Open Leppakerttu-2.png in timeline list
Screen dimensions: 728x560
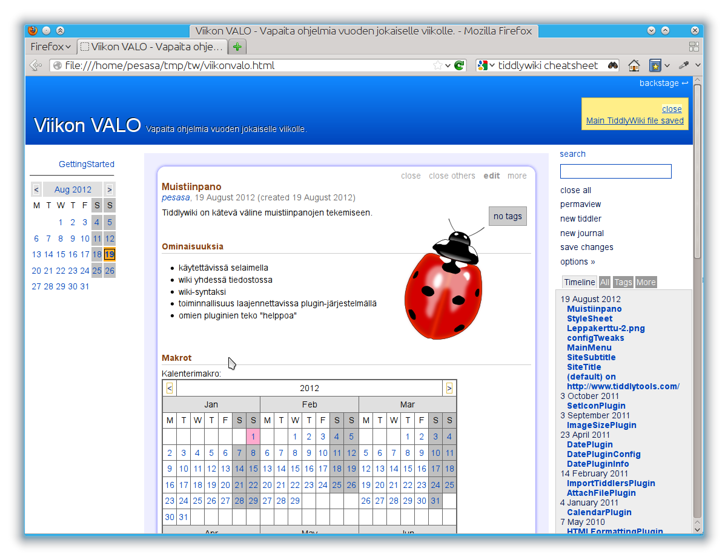click(x=606, y=328)
